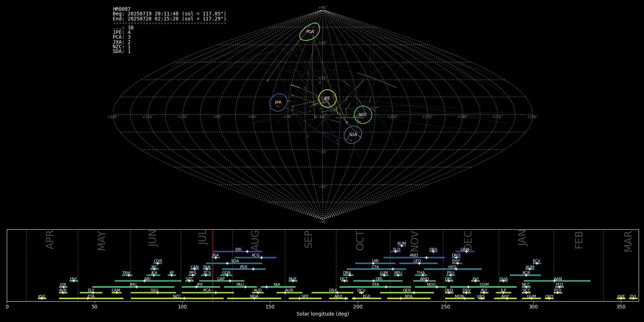Viewport: 644px width, 322px height.
Task: Click the AND shower bar in timeline
Action: [414, 258]
